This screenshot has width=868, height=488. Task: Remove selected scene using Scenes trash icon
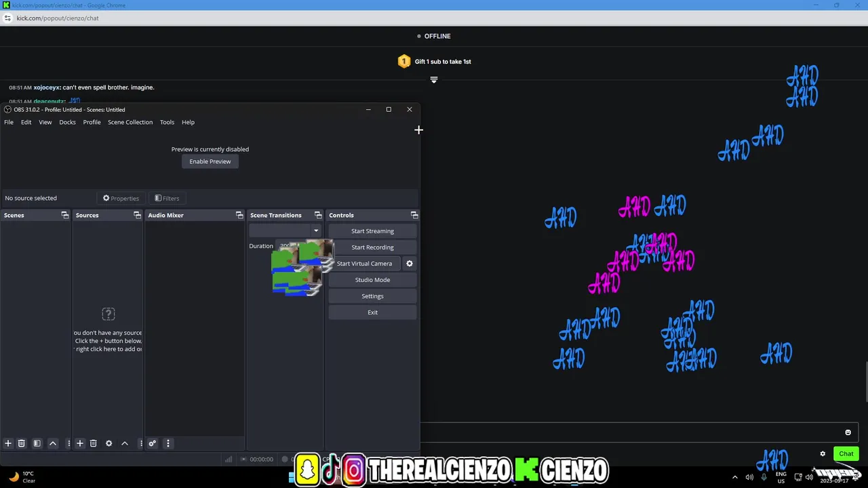(22, 443)
